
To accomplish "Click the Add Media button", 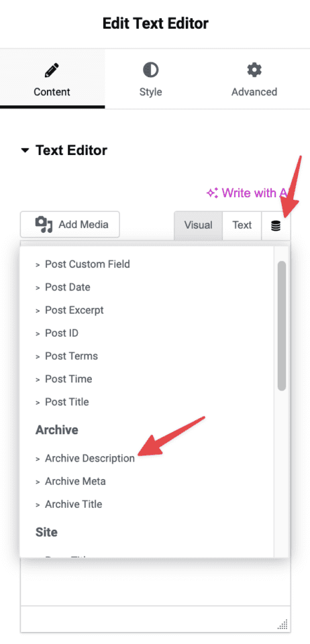I will (70, 225).
